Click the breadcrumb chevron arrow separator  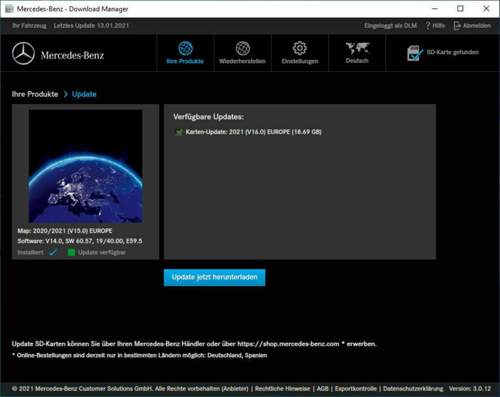coord(65,94)
